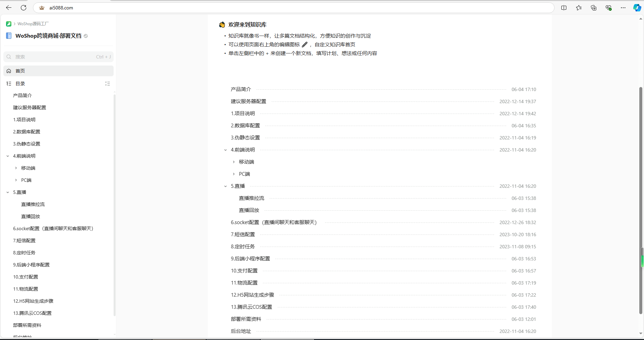
Task: Click the blue knowledge base book icon
Action: point(9,36)
